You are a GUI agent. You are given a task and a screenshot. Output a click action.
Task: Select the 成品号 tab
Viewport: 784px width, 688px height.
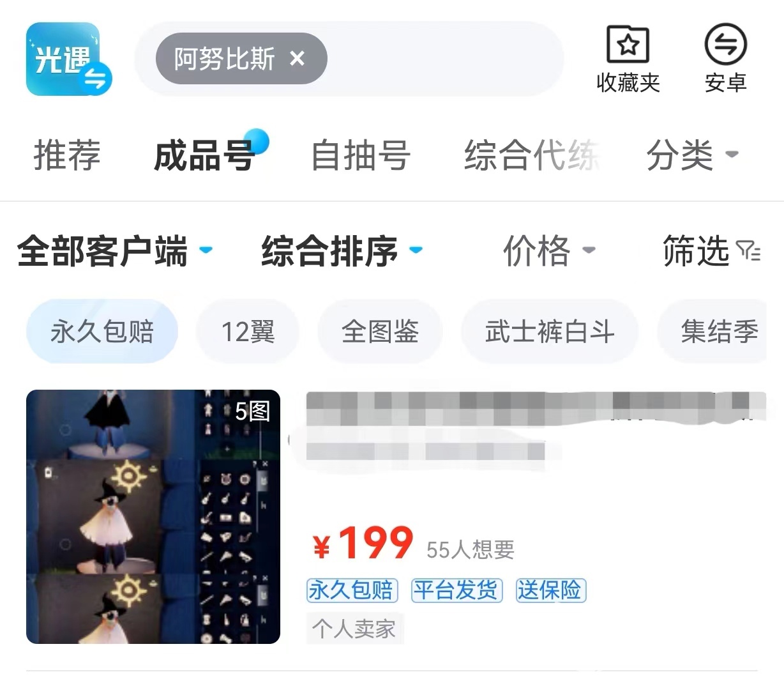204,155
